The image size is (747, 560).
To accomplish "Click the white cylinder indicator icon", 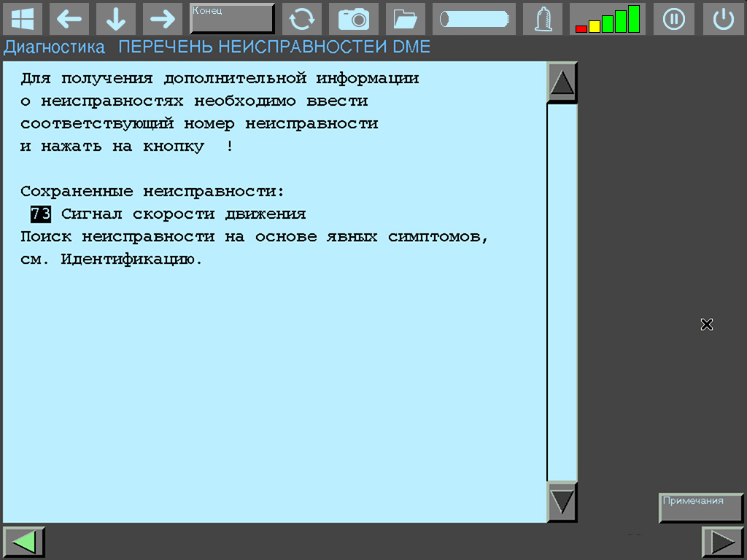I will pos(473,19).
